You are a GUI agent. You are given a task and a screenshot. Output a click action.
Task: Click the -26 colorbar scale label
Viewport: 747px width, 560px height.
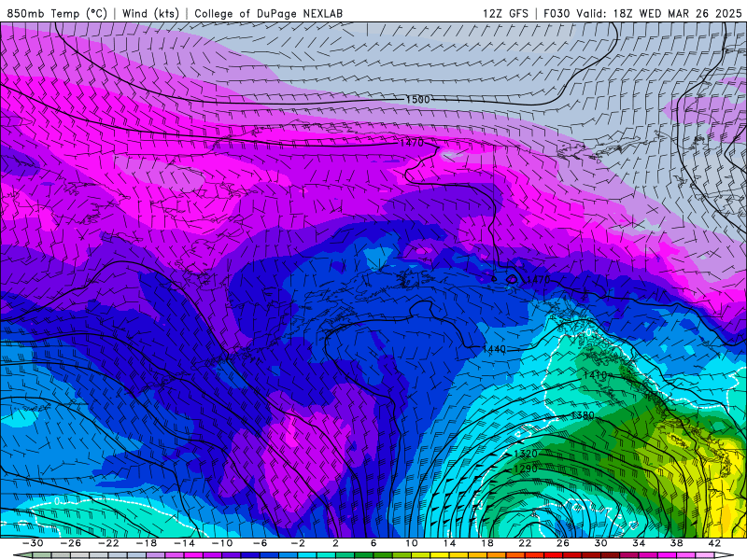coord(71,543)
